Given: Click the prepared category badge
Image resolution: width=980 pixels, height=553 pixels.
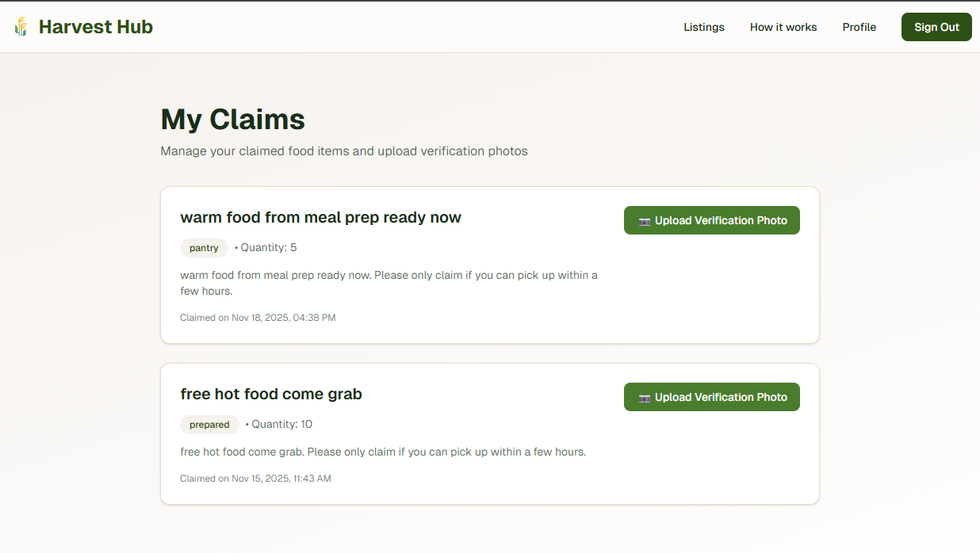Looking at the screenshot, I should point(209,425).
